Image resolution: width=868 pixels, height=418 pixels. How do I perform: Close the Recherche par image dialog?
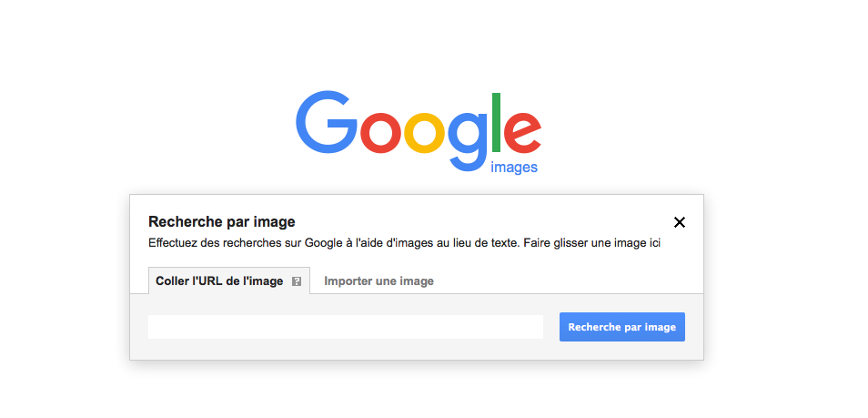[679, 222]
